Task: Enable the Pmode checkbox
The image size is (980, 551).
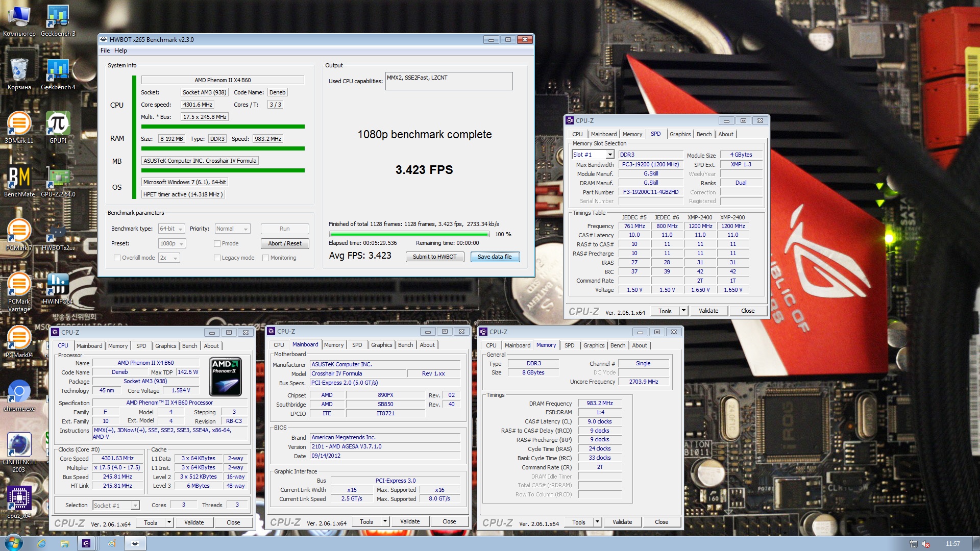Action: click(x=217, y=243)
